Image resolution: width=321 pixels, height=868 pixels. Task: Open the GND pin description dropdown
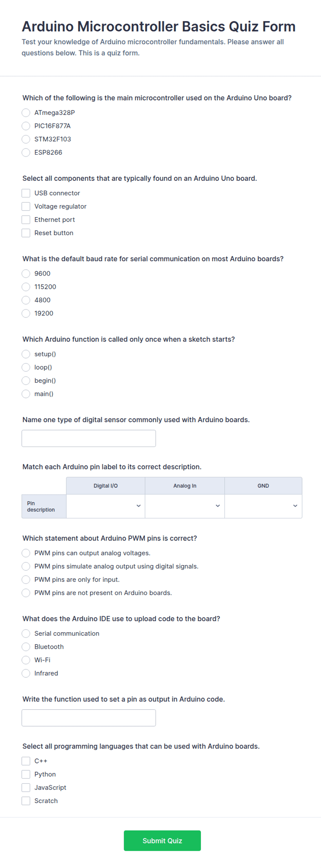pos(263,506)
